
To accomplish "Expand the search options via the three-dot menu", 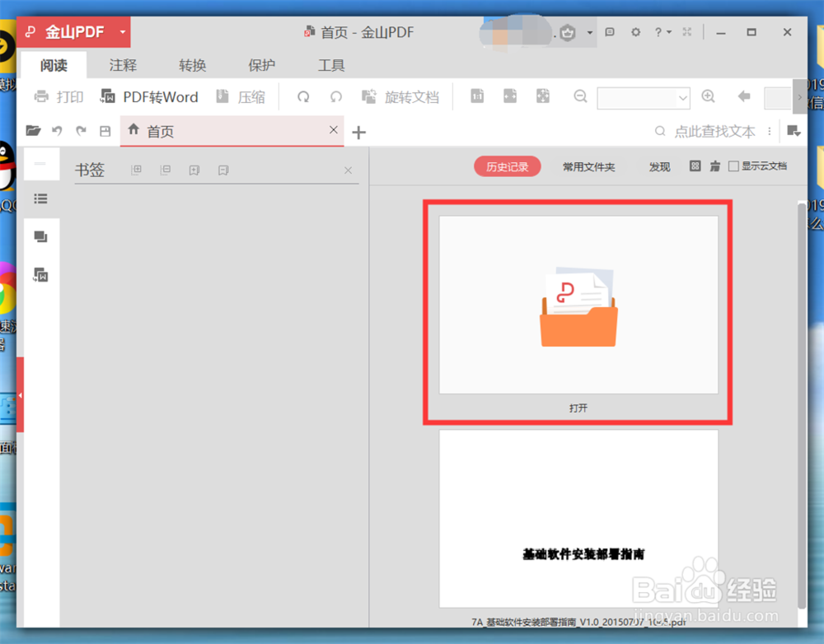I will pos(769,131).
